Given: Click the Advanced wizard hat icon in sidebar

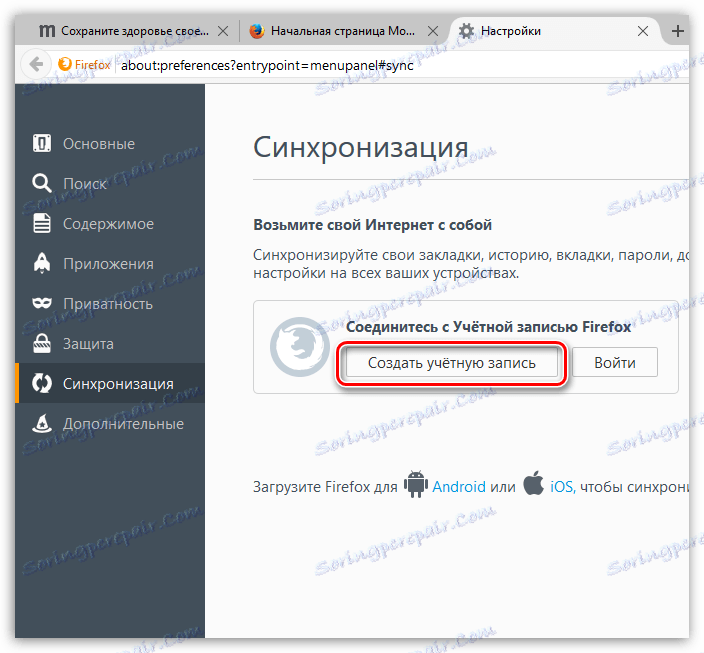Looking at the screenshot, I should click(x=42, y=423).
